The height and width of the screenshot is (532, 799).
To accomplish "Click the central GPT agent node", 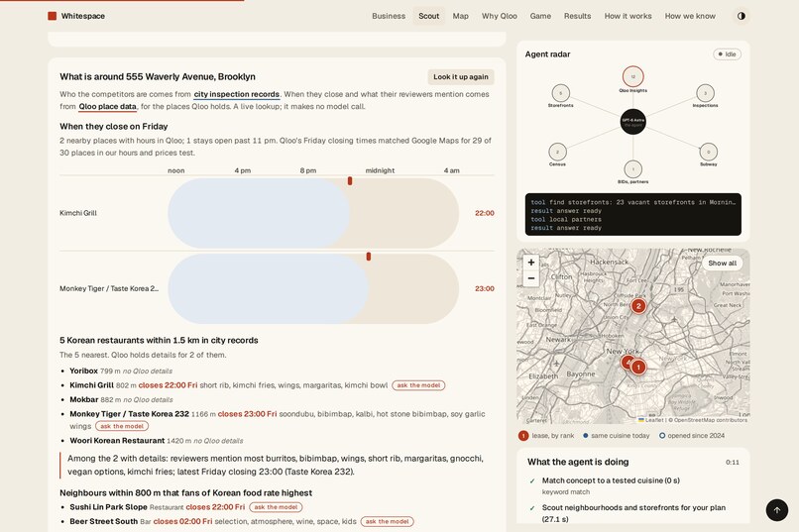I will (x=632, y=122).
